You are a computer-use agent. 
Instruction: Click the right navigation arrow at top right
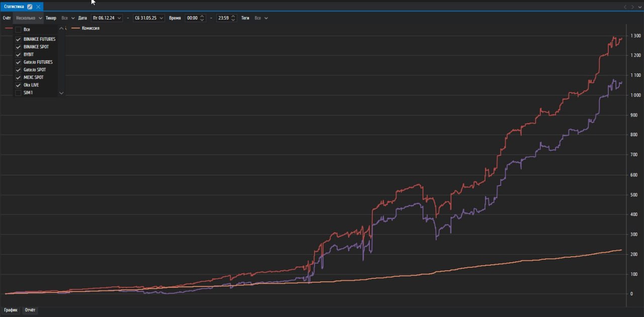tap(632, 7)
